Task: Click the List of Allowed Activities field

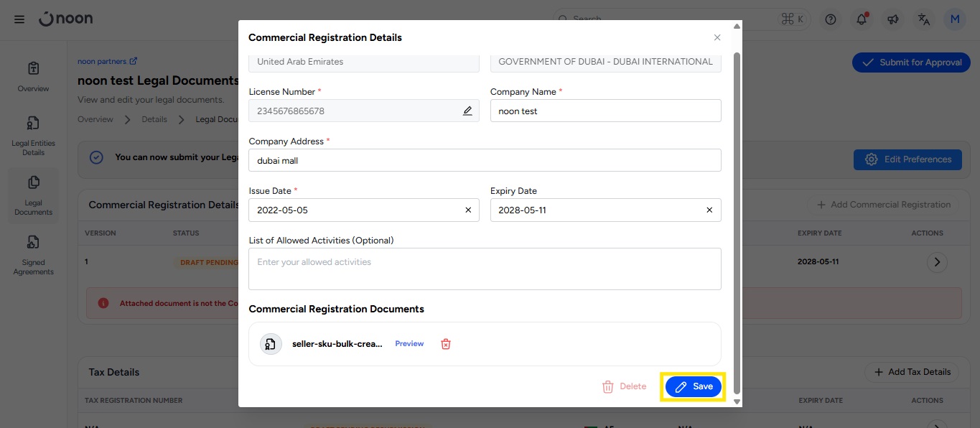Action: coord(485,269)
